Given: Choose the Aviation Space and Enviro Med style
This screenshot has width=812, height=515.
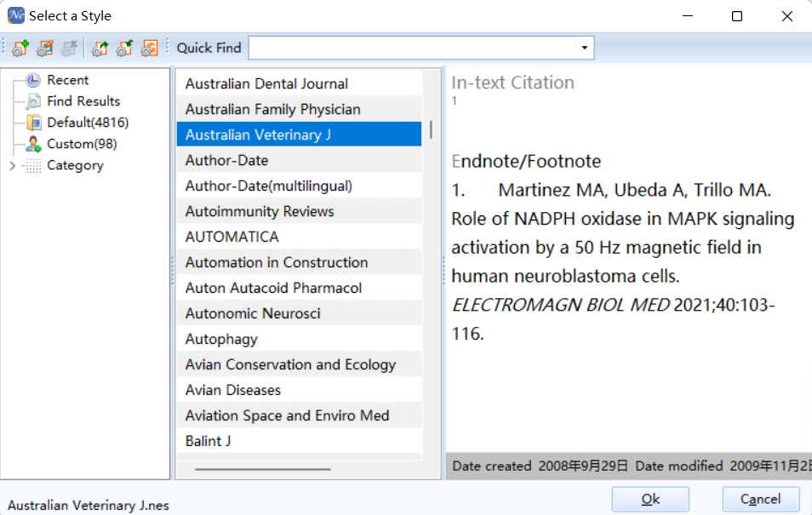Looking at the screenshot, I should (299, 415).
